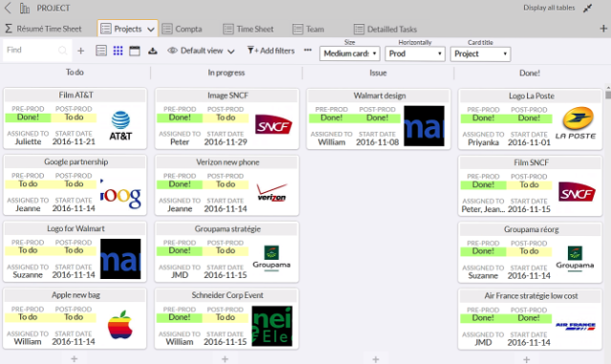Add a new table with the plus icon

pos(603,29)
